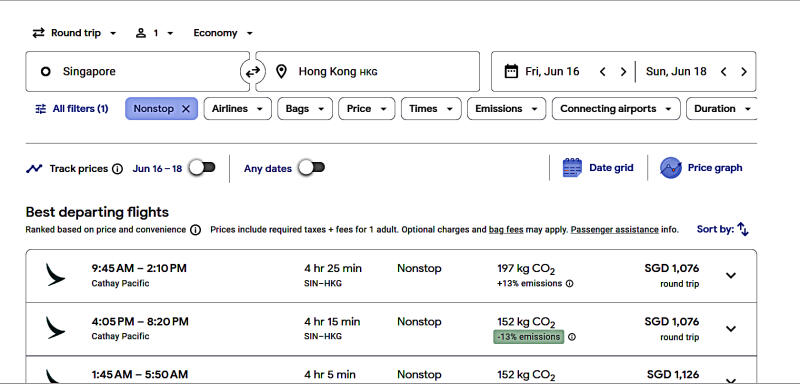
Task: Go to next return date
Action: tap(744, 72)
